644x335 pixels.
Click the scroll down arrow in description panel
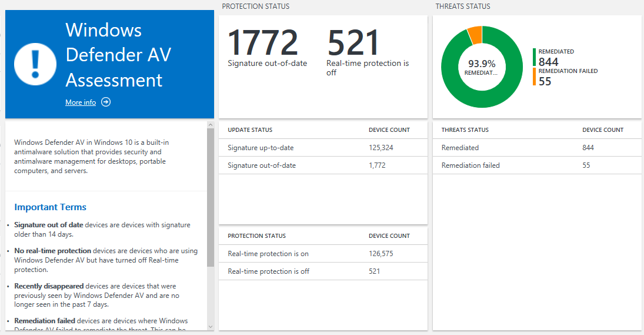(x=211, y=326)
